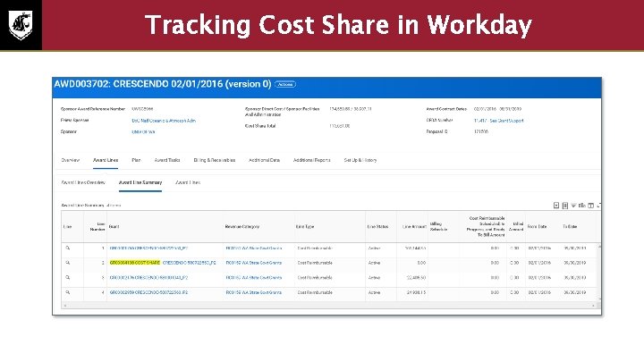644x362 pixels.
Task: Click the grid view table icon
Action: (590, 206)
